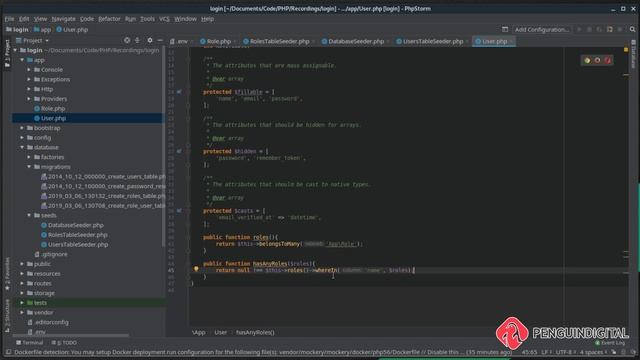Open the Favorites tool window side button
Image resolution: width=640 pixels, height=360 pixels.
pyautogui.click(x=7, y=274)
